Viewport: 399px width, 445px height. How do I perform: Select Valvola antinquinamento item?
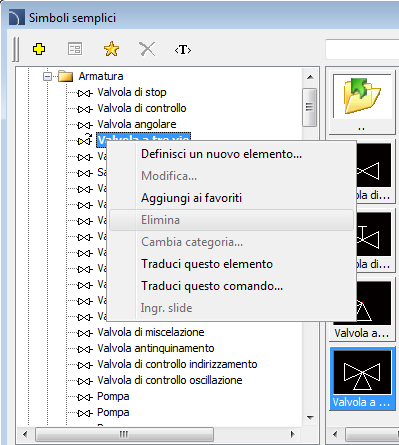[x=156, y=348]
